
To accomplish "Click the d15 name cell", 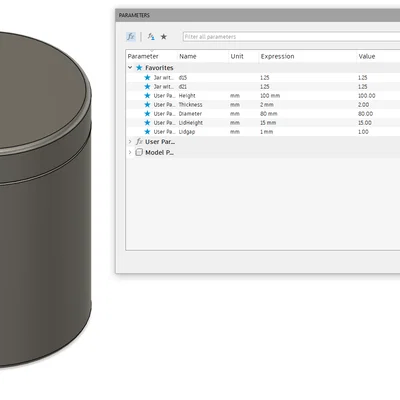I will click(x=183, y=78).
